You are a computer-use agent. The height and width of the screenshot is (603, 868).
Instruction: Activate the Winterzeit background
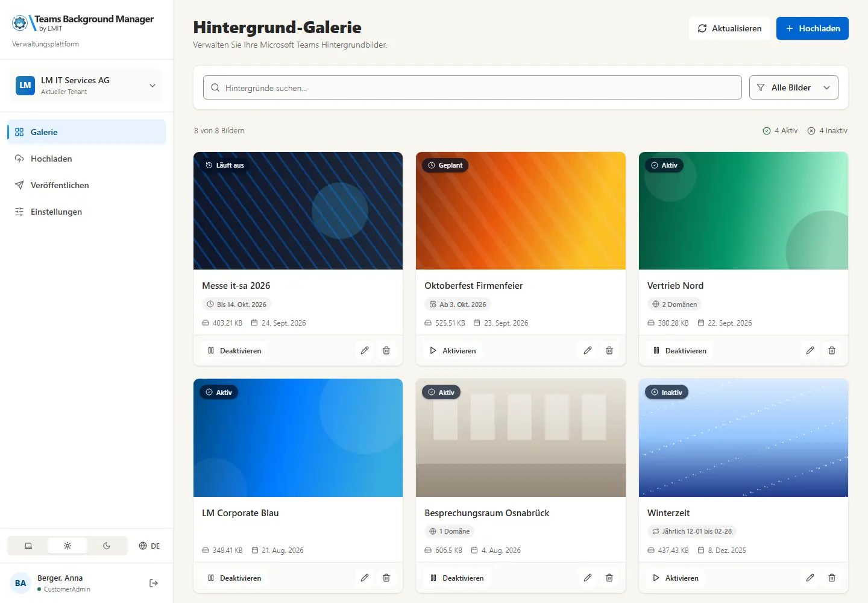coord(676,578)
